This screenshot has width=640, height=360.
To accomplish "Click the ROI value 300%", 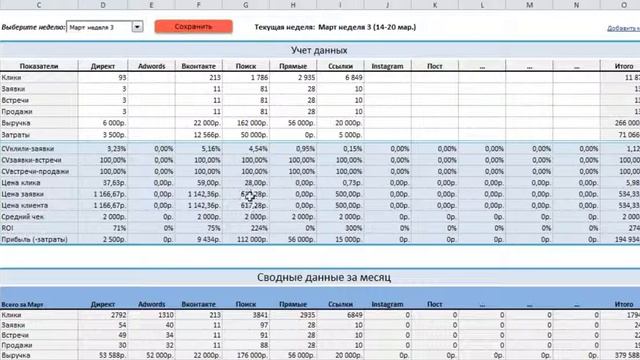I will [340, 228].
